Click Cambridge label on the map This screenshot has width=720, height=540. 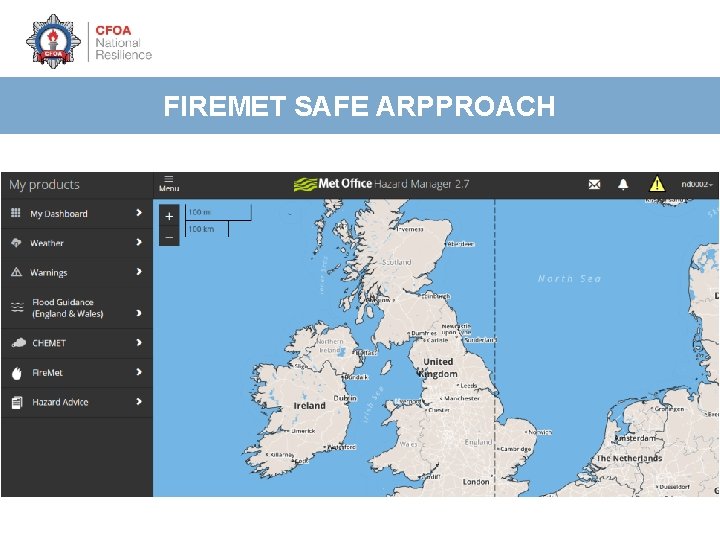pyautogui.click(x=516, y=449)
